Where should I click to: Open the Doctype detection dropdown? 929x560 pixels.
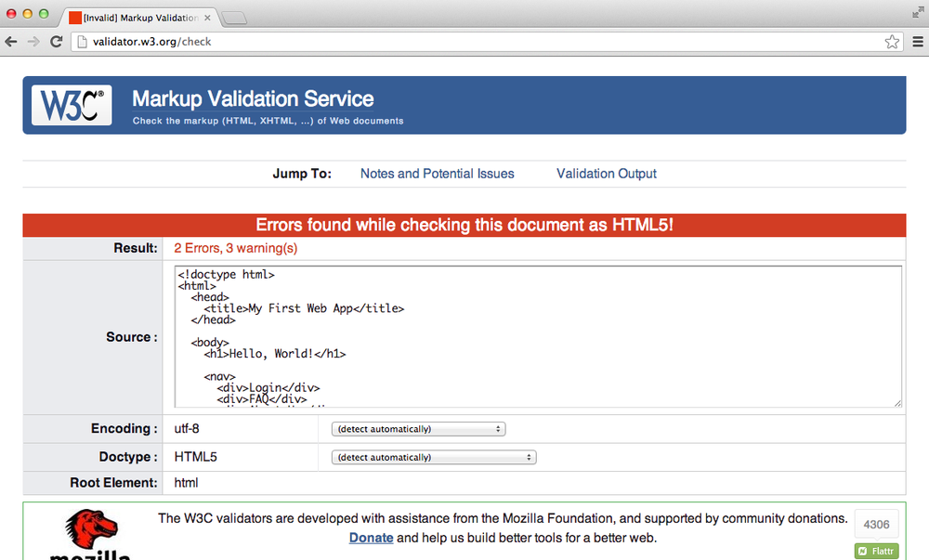[x=433, y=457]
